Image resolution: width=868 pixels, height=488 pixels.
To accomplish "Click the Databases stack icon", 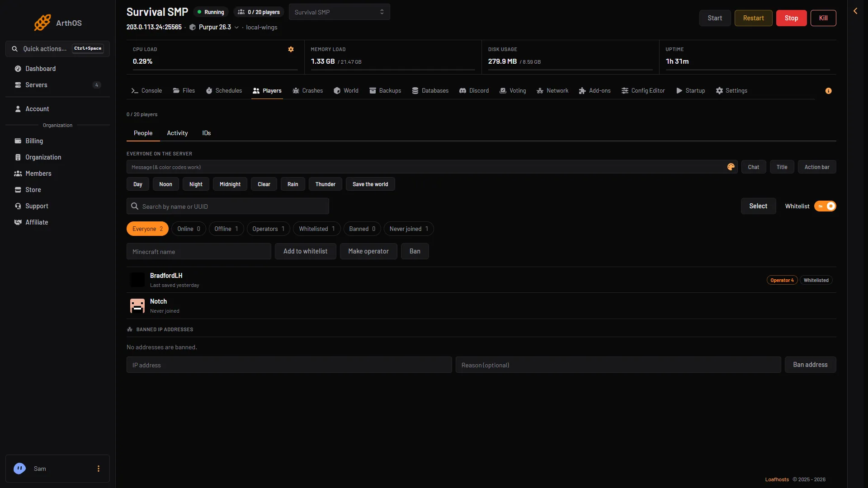I will (x=415, y=91).
